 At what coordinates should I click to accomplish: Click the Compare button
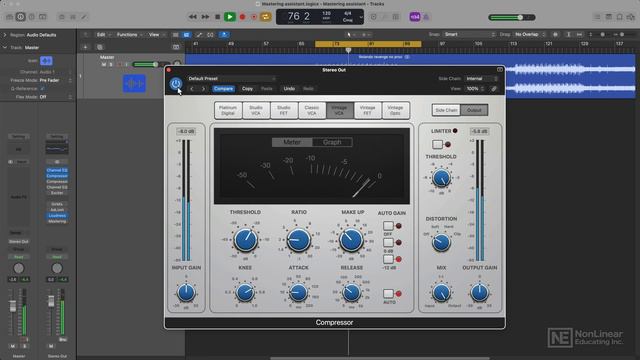point(223,89)
